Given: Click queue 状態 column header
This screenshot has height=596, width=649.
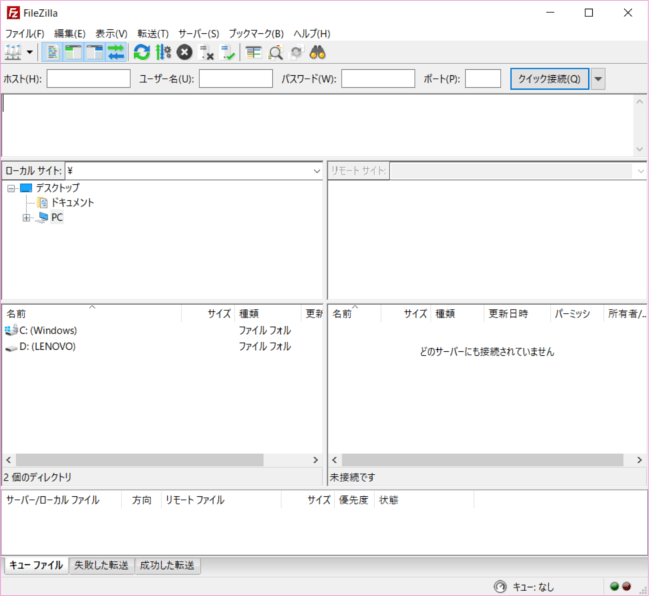Looking at the screenshot, I should point(424,500).
